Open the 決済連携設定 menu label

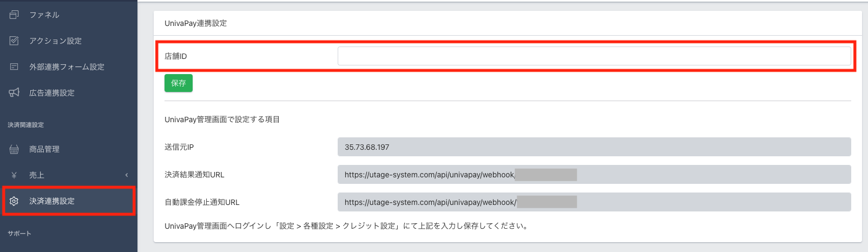coord(52,201)
